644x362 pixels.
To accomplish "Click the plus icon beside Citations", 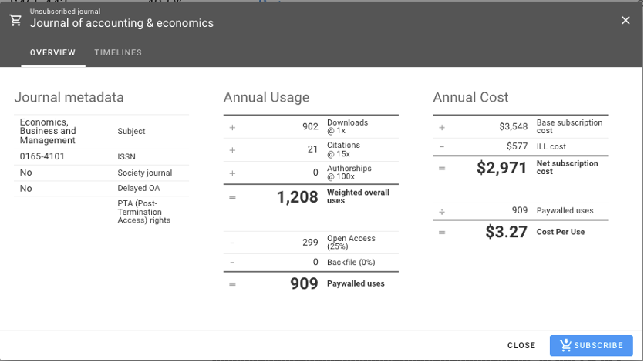I will [x=232, y=150].
